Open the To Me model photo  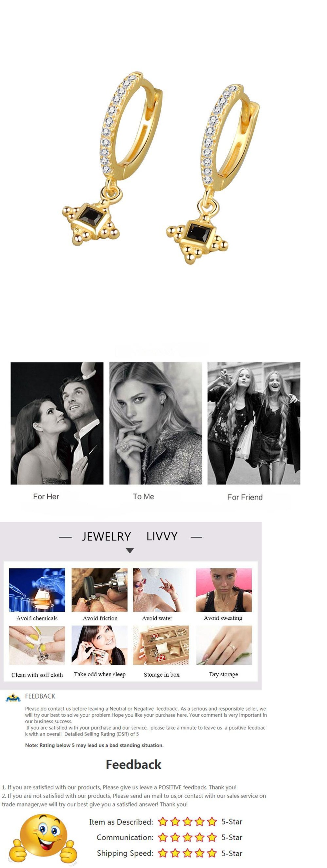point(156,423)
